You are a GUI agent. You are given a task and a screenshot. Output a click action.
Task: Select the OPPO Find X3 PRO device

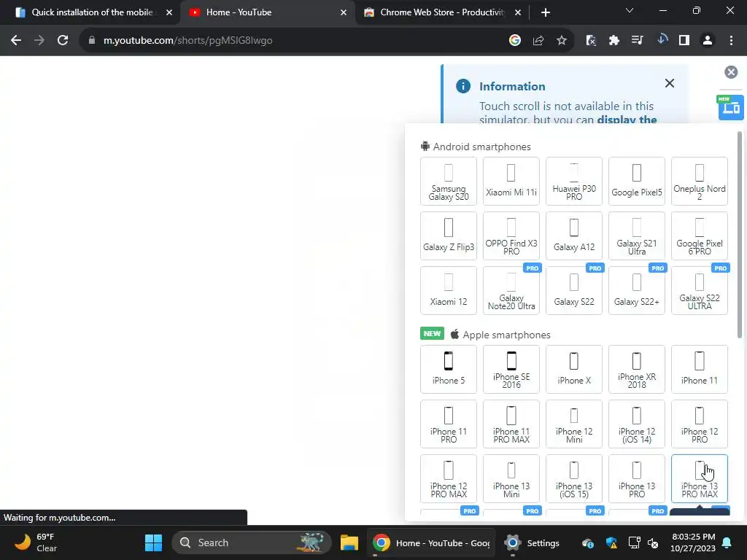click(x=511, y=236)
